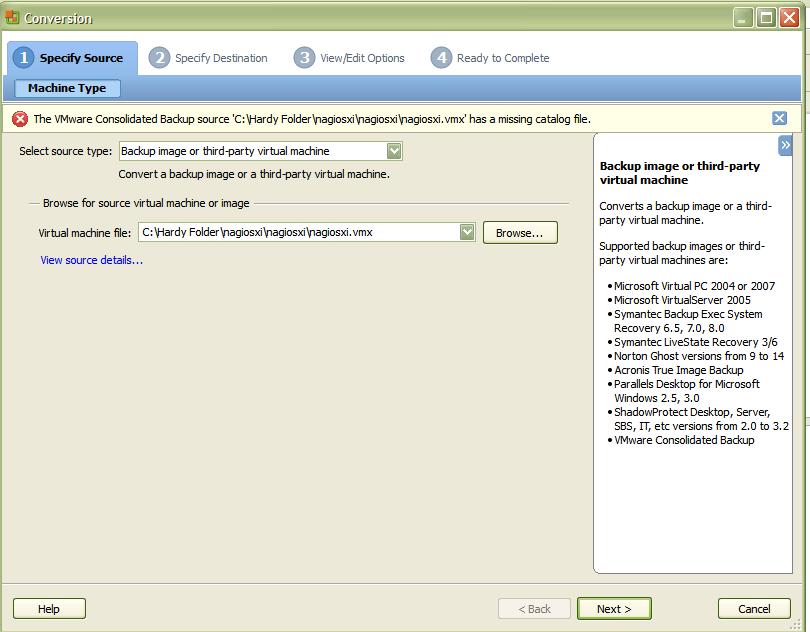Jump to step 2 Specify Destination
This screenshot has width=810, height=632.
[x=209, y=58]
